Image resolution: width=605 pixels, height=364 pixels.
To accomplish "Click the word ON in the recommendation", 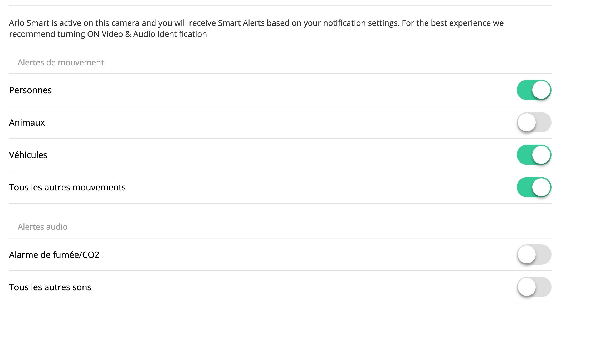I will pyautogui.click(x=93, y=34).
